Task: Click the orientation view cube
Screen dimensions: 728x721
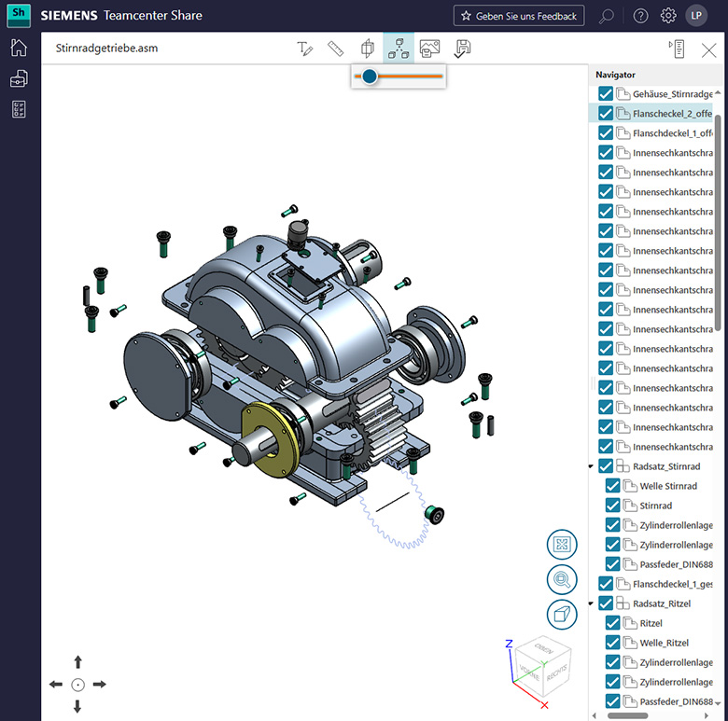Action: 543,667
